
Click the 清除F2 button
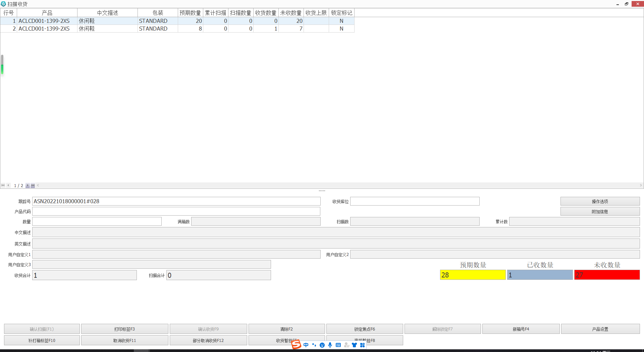287,329
